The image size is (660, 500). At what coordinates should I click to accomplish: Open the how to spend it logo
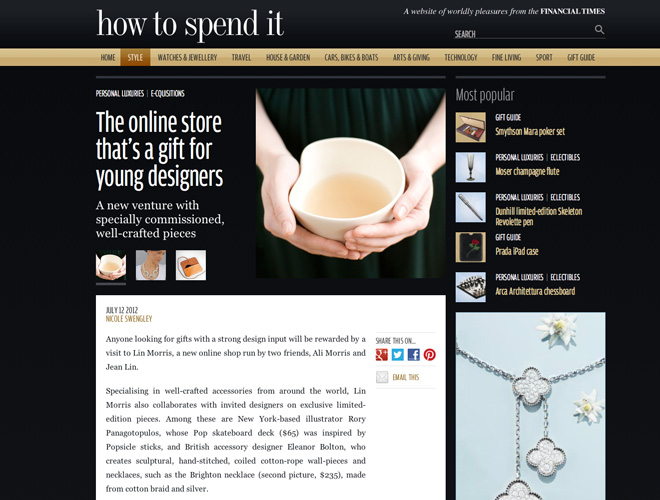(190, 24)
